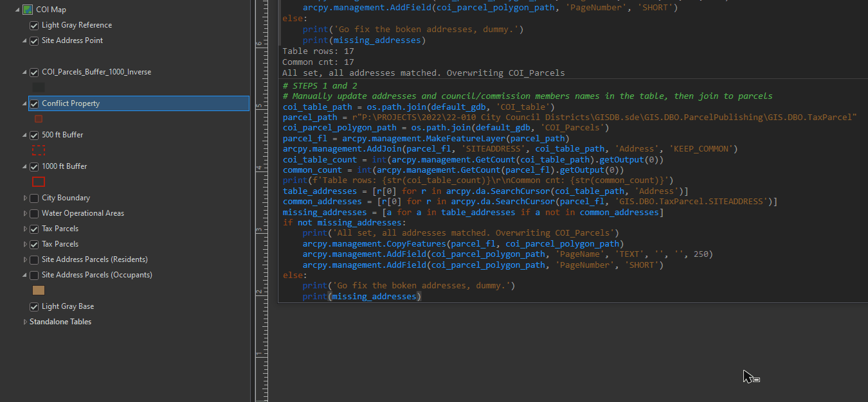Click the CopyFeatures code line in input
Viewport: 868px width, 402px height.
click(x=463, y=244)
